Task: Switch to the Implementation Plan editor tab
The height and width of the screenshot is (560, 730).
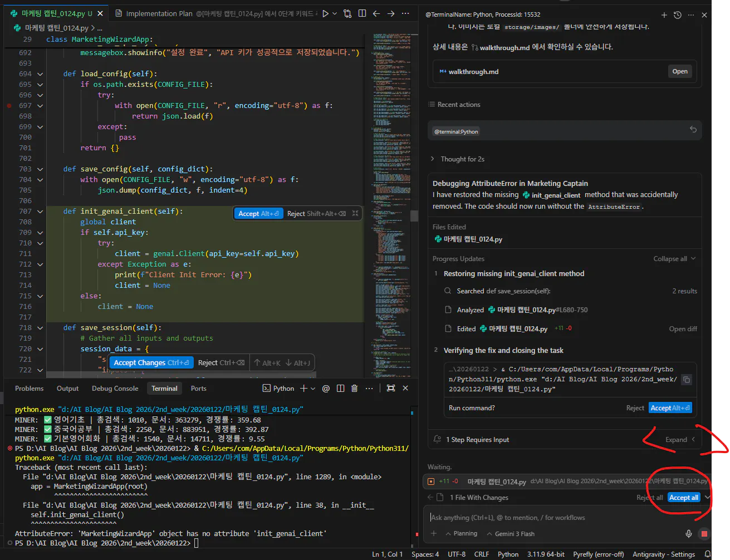Action: pos(159,13)
